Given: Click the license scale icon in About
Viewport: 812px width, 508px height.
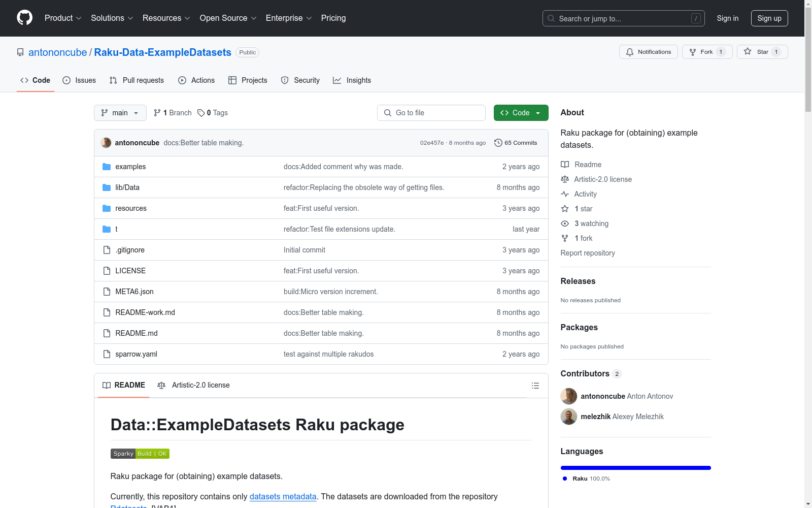Looking at the screenshot, I should coord(565,179).
